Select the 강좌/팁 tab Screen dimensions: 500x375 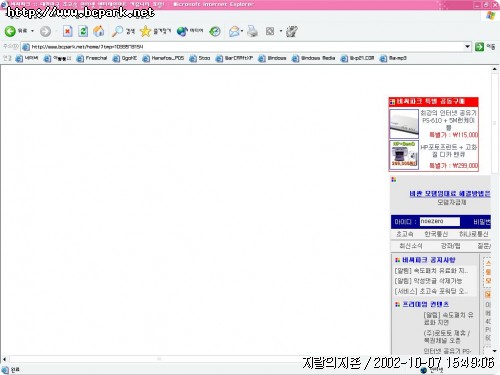450,246
